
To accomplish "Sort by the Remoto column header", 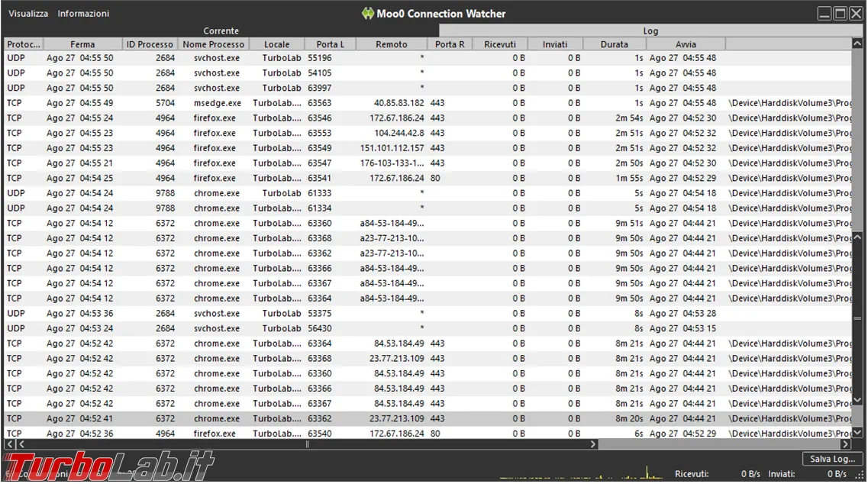I will tap(392, 44).
